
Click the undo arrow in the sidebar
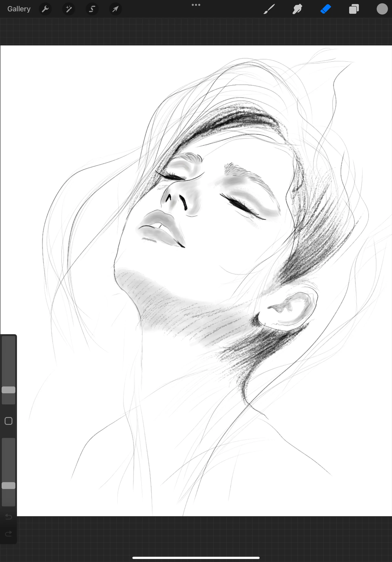click(x=8, y=516)
